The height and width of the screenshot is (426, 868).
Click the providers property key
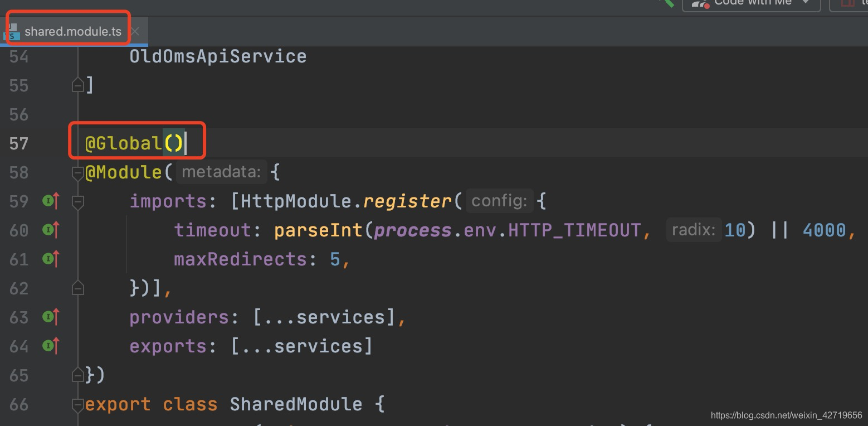[179, 317]
